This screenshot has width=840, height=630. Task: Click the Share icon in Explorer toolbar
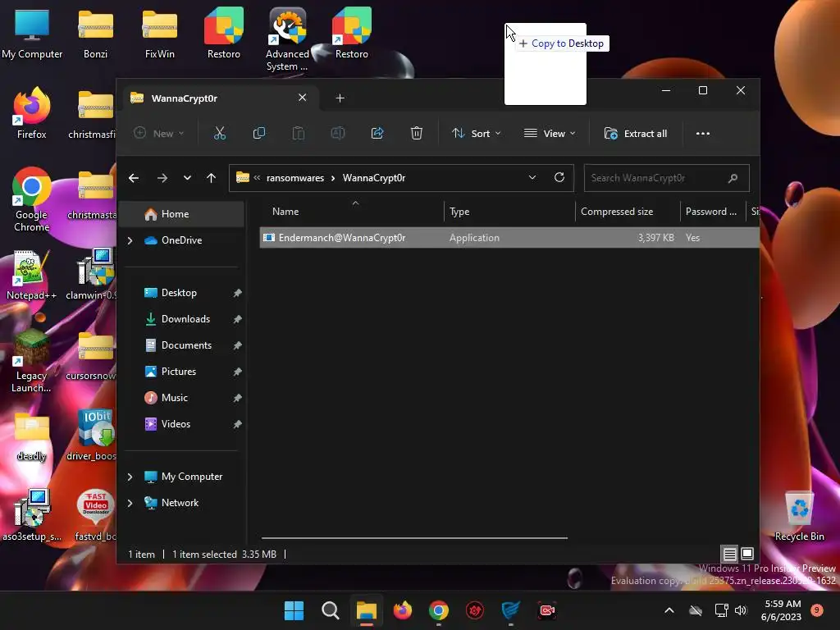click(x=377, y=134)
